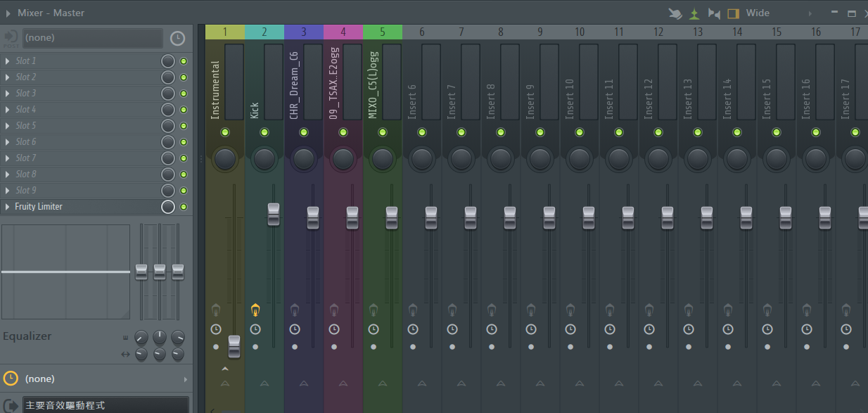Click the highlighted FX icon on Kick
This screenshot has width=868, height=413.
tap(255, 309)
